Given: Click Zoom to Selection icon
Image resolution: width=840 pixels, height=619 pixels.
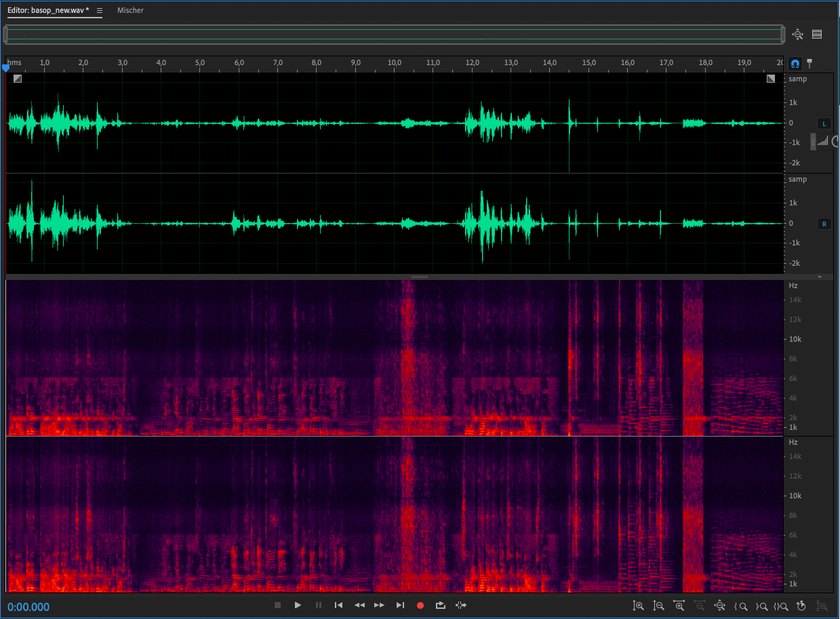Looking at the screenshot, I should point(781,606).
